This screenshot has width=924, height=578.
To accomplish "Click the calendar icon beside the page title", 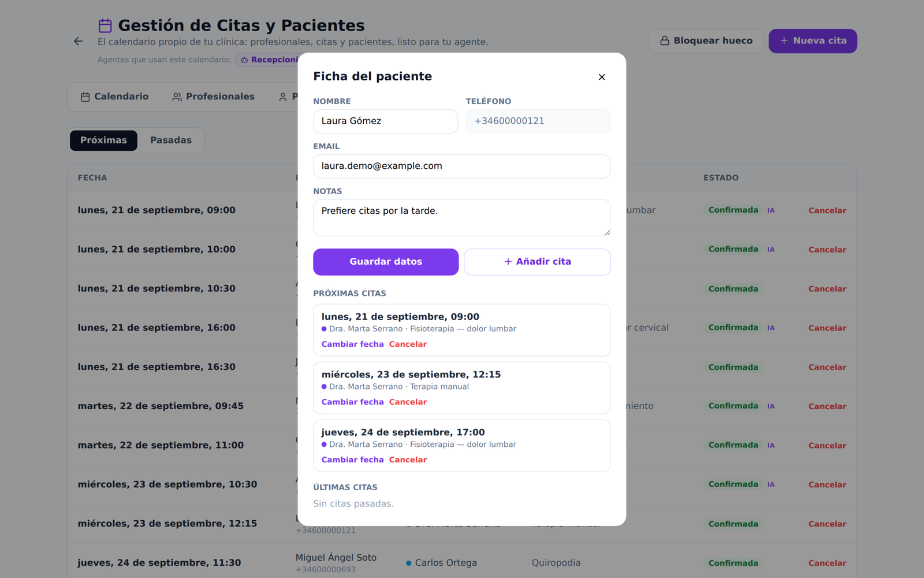I will pyautogui.click(x=105, y=25).
